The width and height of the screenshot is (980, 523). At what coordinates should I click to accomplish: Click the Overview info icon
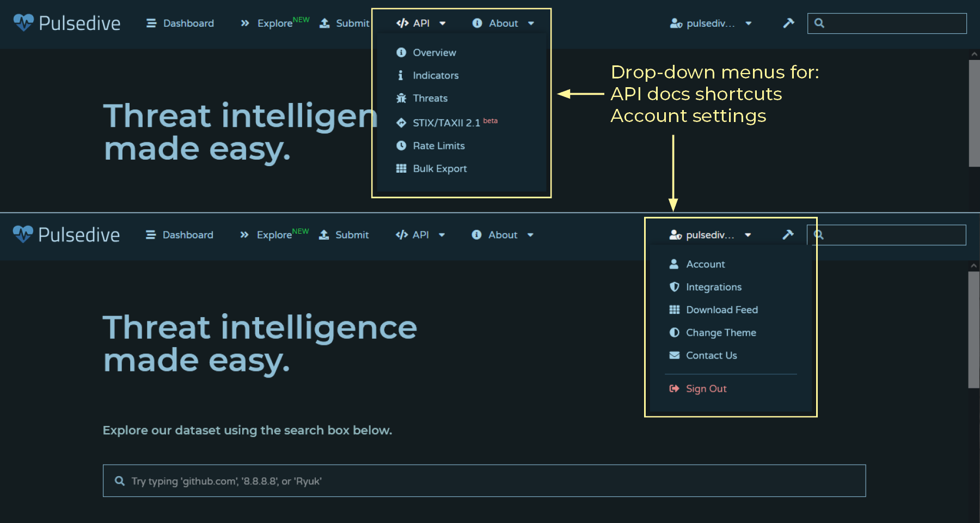pos(401,52)
